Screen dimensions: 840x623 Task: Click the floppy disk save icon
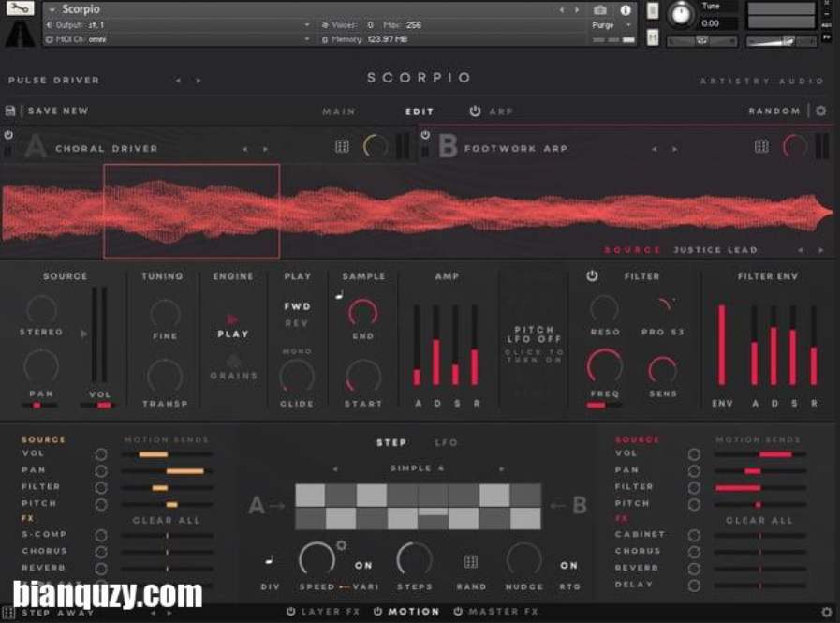[10, 111]
